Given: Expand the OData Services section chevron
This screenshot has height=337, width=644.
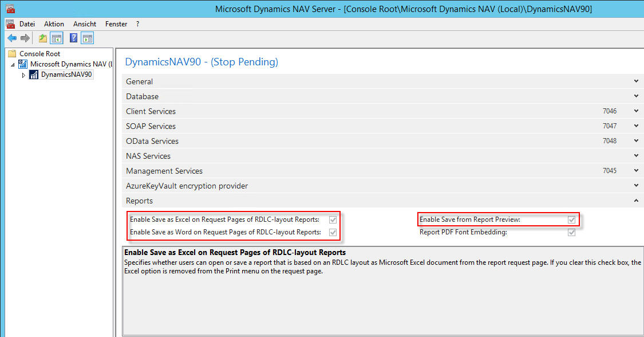Looking at the screenshot, I should coord(636,140).
